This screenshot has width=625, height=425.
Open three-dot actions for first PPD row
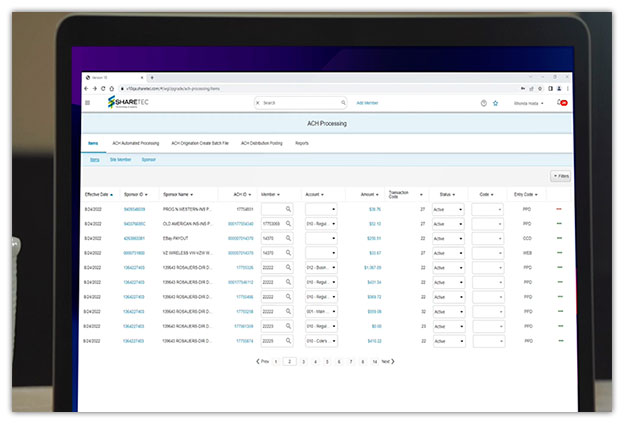click(x=559, y=209)
